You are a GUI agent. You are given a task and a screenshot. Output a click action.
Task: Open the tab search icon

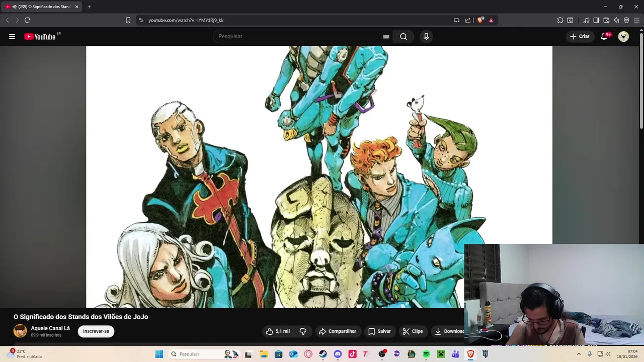click(x=570, y=20)
